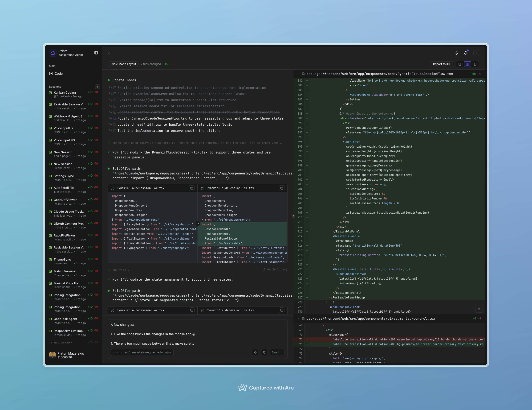The image size is (532, 410).
Task: Toggle 'Update segmented-control.tsx' completed checkbox
Action: point(115,112)
